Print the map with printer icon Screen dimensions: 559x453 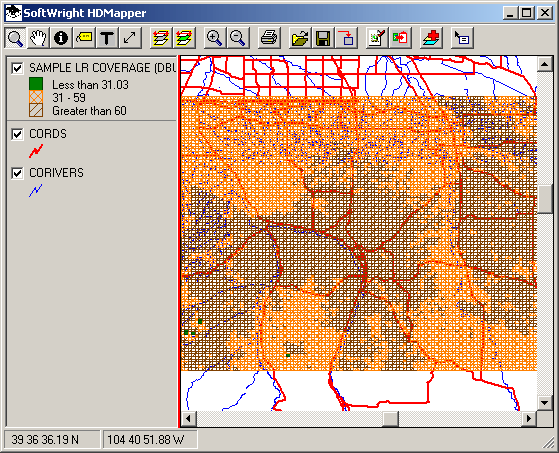click(268, 38)
